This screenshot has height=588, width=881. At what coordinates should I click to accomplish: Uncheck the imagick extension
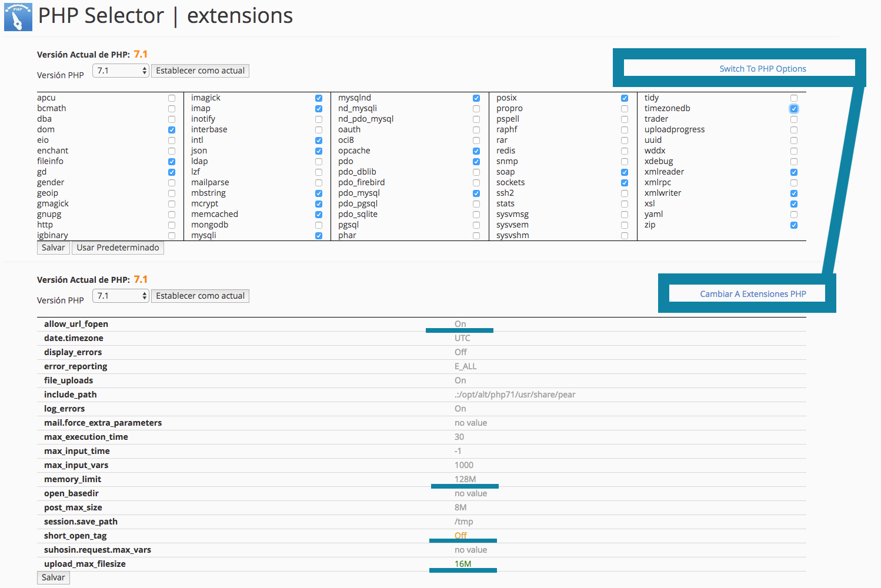point(319,98)
